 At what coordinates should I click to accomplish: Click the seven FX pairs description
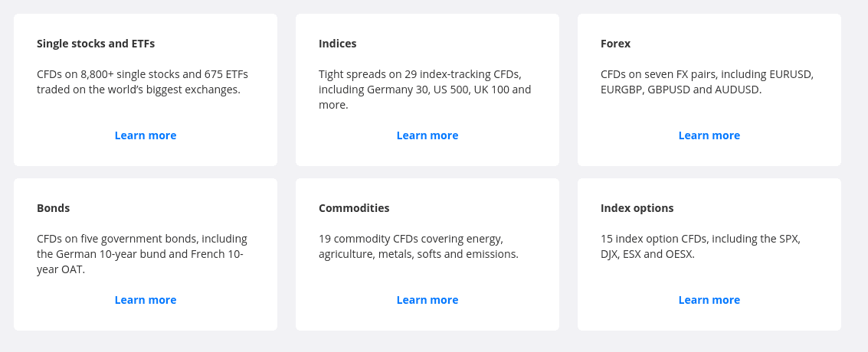(707, 82)
